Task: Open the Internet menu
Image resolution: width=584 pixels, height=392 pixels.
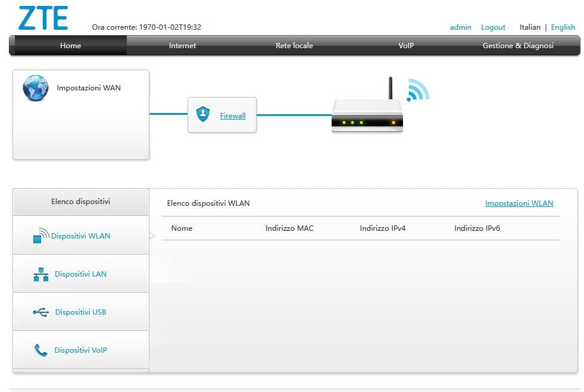Action: coord(182,45)
